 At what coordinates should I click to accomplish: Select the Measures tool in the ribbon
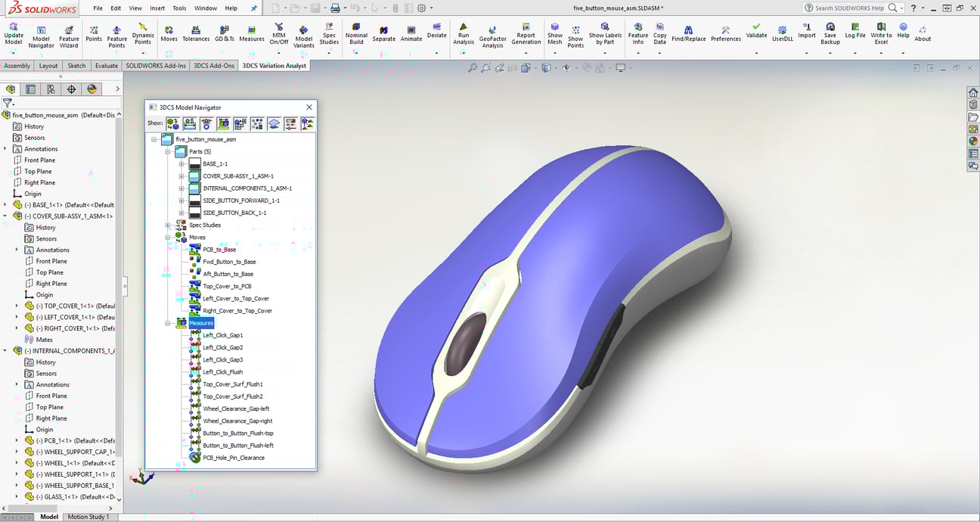point(253,36)
